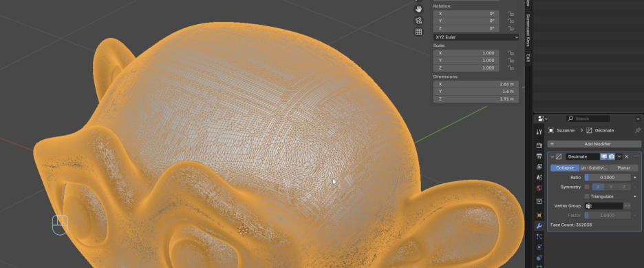This screenshot has width=644, height=268.
Task: Open the XYZ Euler rotation mode dropdown
Action: 476,37
